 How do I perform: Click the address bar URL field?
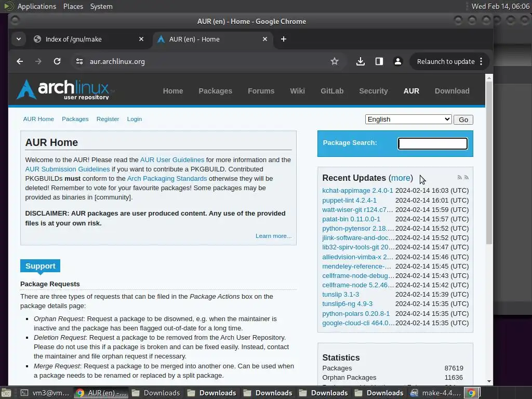point(204,61)
